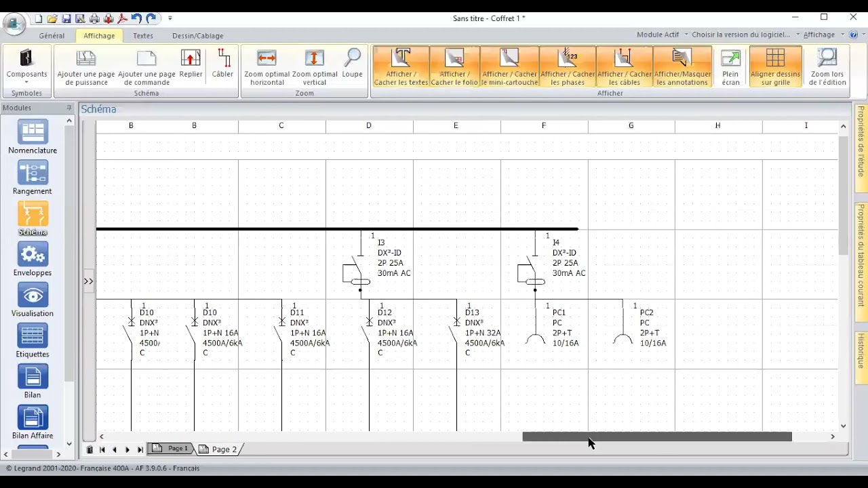Open the Textes ribbon tab
Image resolution: width=868 pixels, height=488 pixels.
[142, 35]
